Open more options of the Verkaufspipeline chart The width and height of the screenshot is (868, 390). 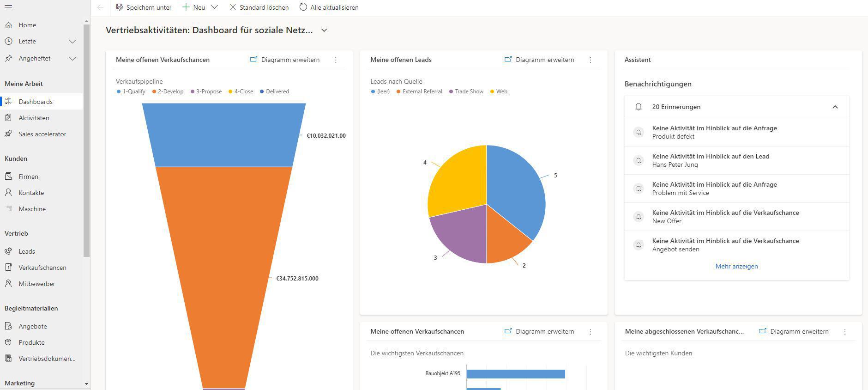336,60
